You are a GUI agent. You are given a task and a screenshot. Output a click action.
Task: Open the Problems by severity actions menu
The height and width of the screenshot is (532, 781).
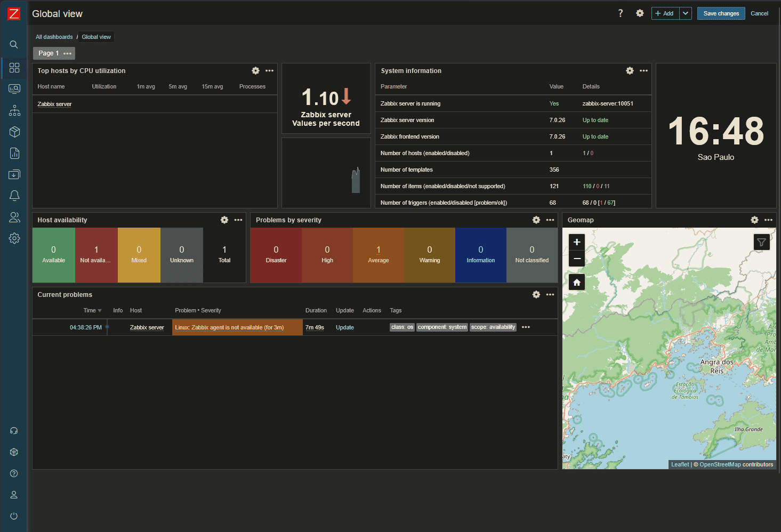coord(550,220)
